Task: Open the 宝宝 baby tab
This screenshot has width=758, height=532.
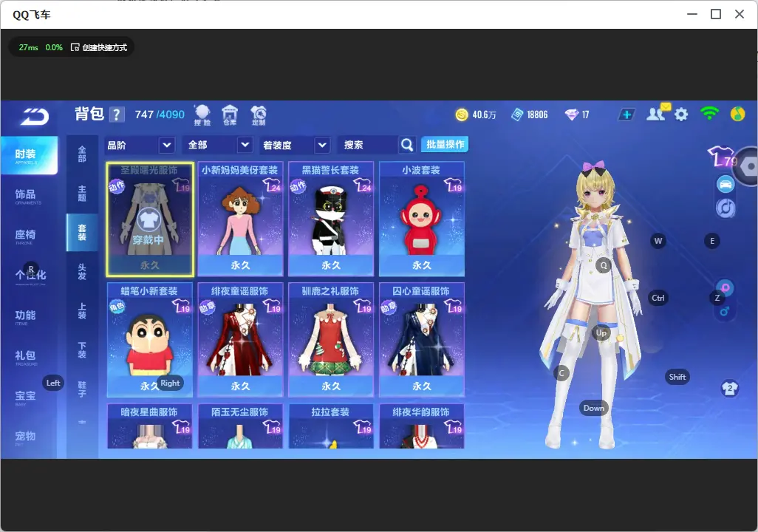Action: point(29,397)
